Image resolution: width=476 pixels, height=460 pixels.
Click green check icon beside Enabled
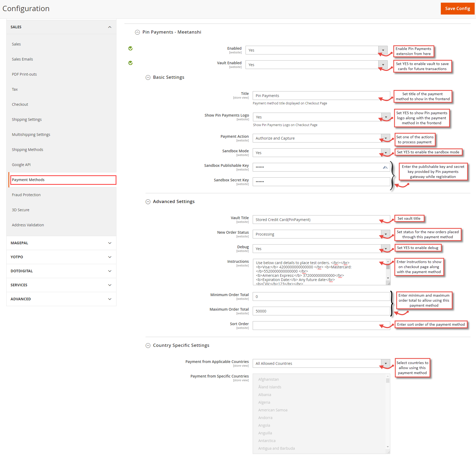pyautogui.click(x=130, y=48)
